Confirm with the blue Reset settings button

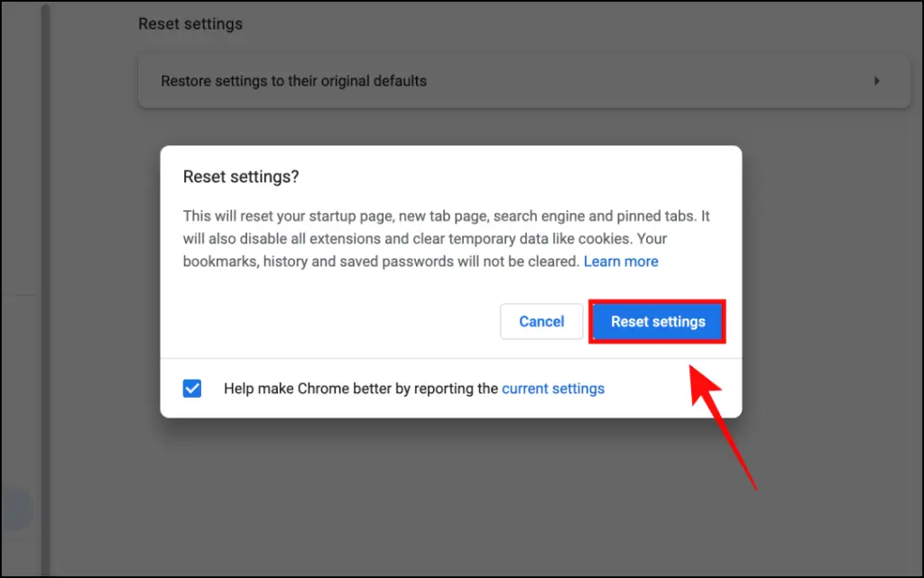(657, 321)
